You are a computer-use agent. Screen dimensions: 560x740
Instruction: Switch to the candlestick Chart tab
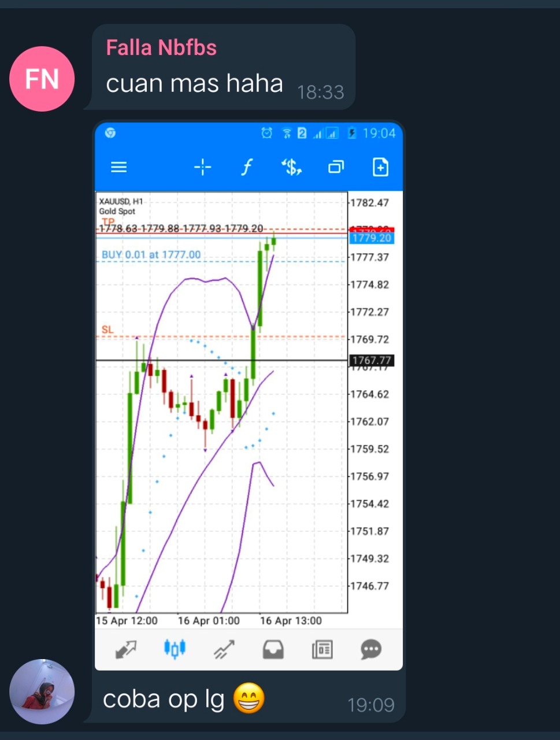pos(175,649)
